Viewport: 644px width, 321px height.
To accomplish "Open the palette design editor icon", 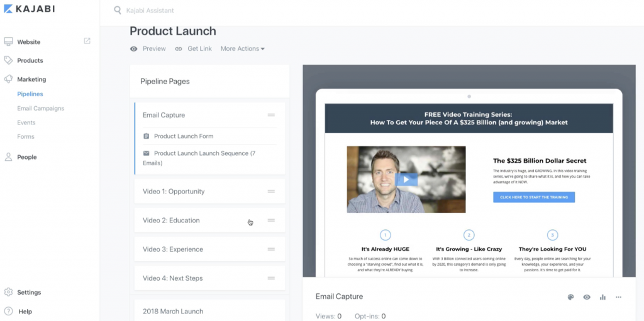I will click(570, 297).
